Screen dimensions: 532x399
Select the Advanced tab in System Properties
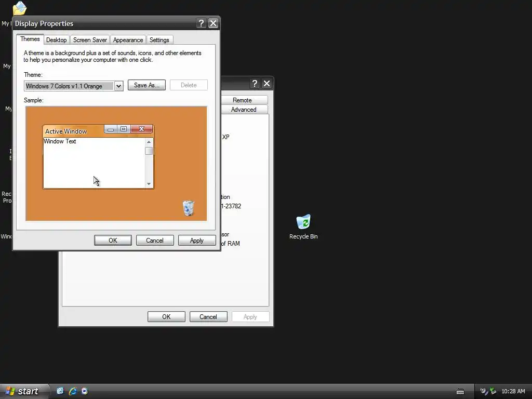coord(244,109)
